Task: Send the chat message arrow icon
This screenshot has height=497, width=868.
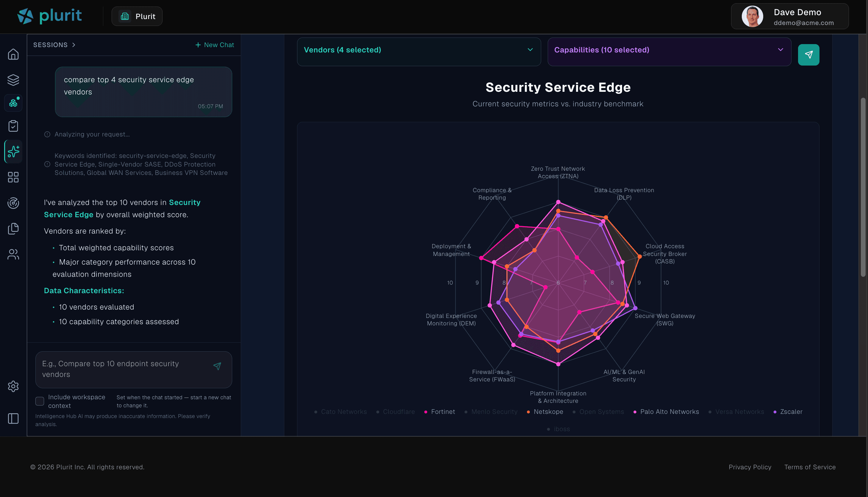Action: pyautogui.click(x=217, y=366)
